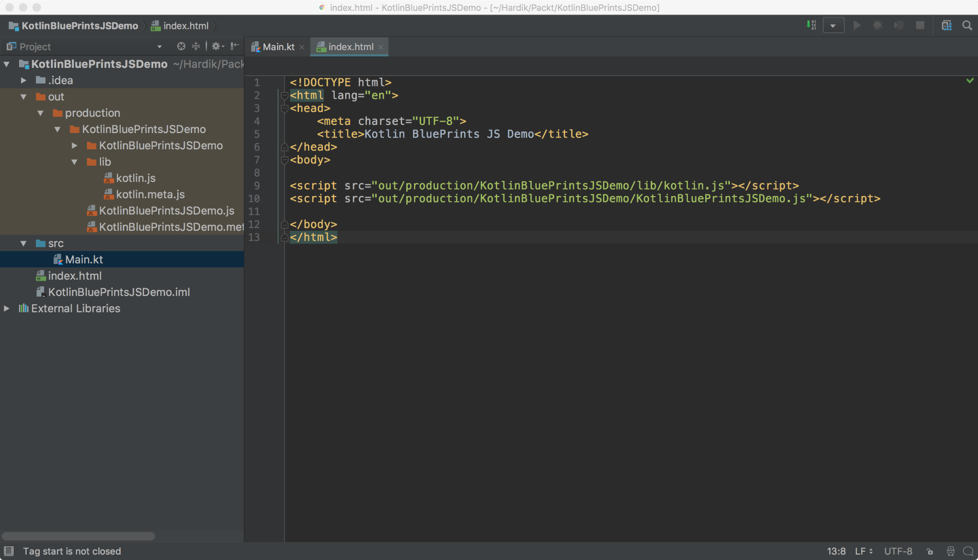Image resolution: width=978 pixels, height=560 pixels.
Task: Open the LF line separator selector
Action: tap(863, 551)
